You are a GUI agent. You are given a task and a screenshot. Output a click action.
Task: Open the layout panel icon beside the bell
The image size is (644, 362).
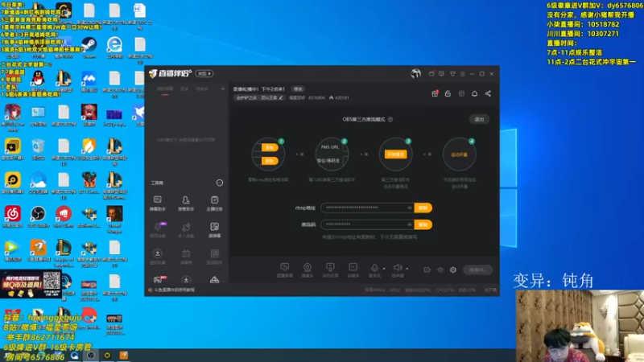(461, 93)
